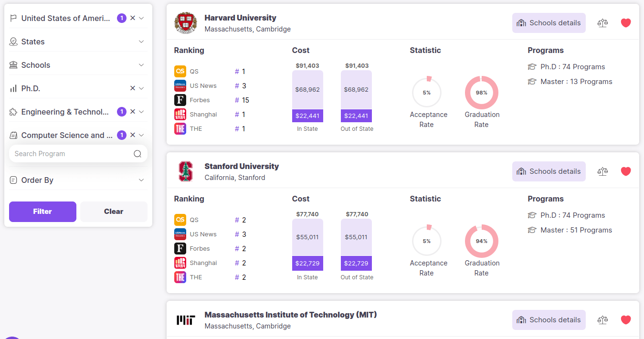The image size is (644, 339).
Task: Remove the Ph.D. filter with its X
Action: pos(133,88)
